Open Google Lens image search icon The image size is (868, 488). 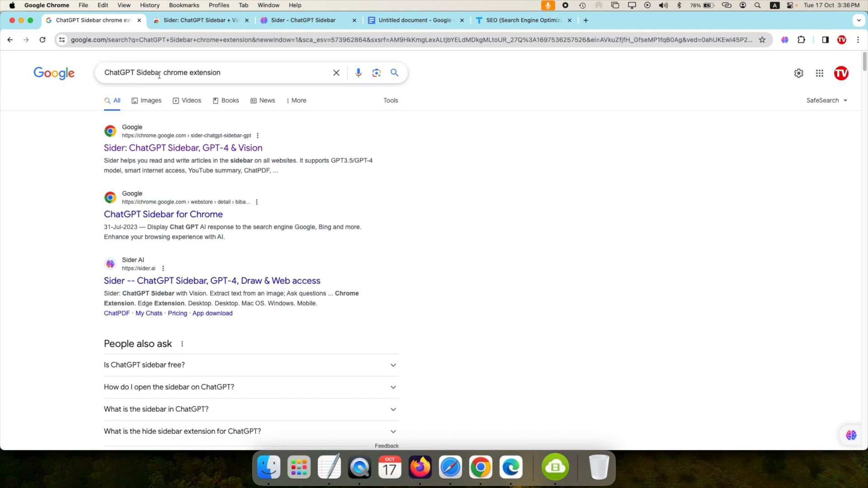coord(376,73)
